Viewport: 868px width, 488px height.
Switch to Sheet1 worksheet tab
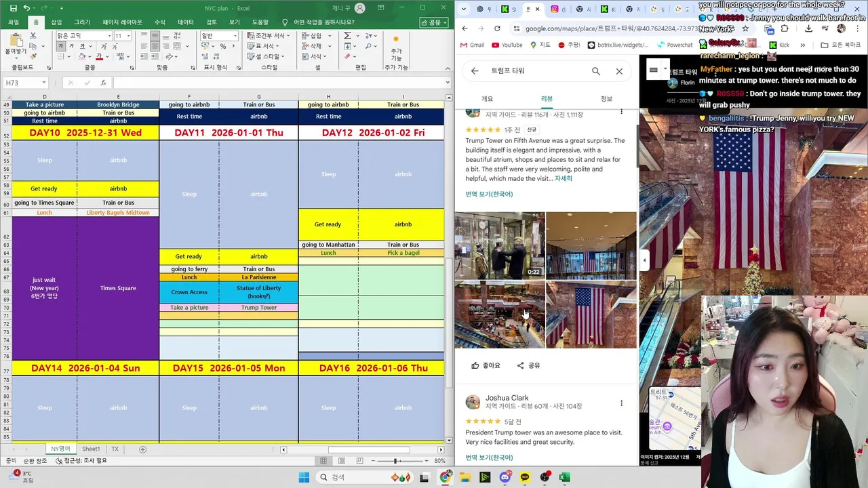[91, 449]
